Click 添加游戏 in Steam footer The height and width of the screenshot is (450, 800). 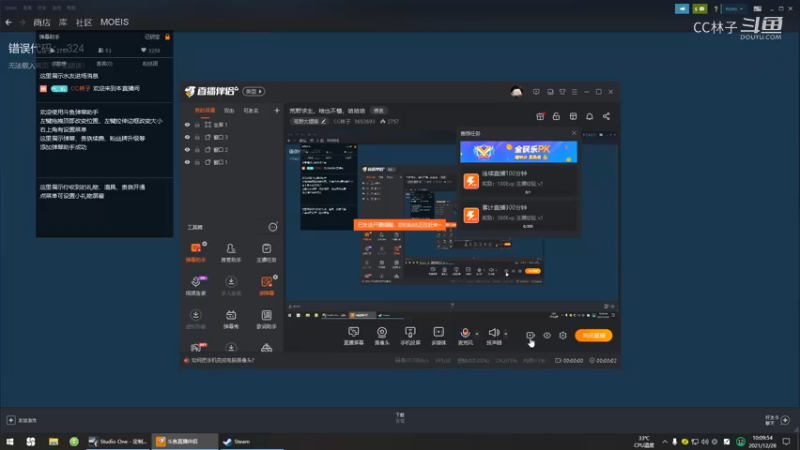21,420
